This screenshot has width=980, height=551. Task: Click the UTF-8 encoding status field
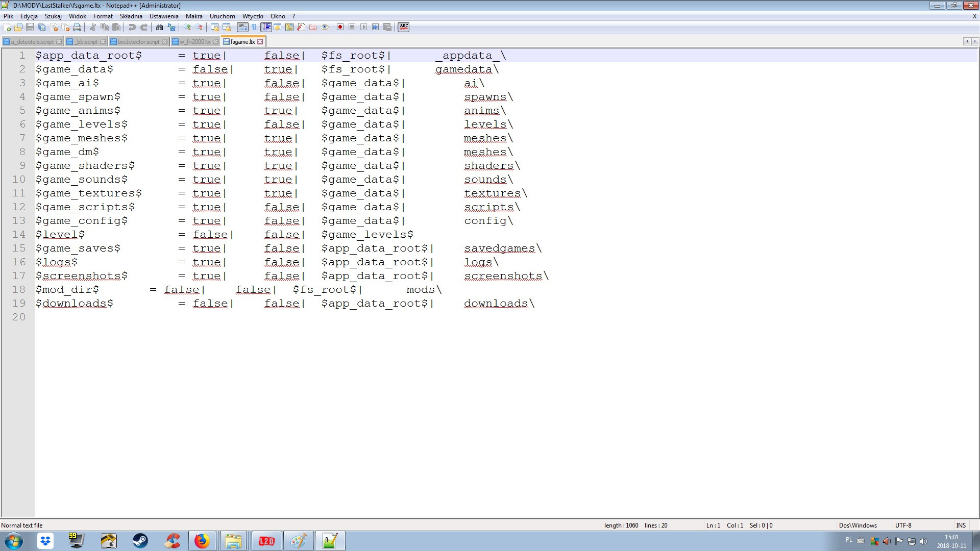click(903, 525)
